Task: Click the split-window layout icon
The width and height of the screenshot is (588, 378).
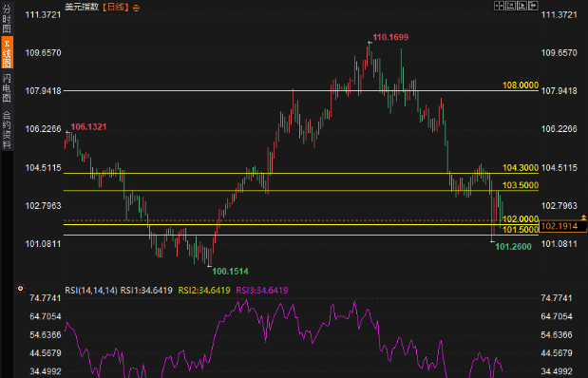Action: [499, 6]
